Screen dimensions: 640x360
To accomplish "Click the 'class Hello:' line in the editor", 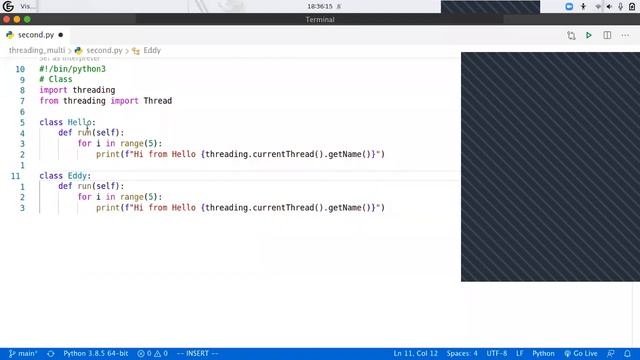I will (67, 122).
